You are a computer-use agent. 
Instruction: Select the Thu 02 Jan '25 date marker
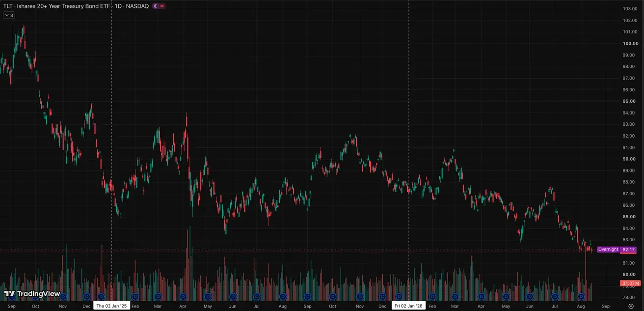pos(111,306)
